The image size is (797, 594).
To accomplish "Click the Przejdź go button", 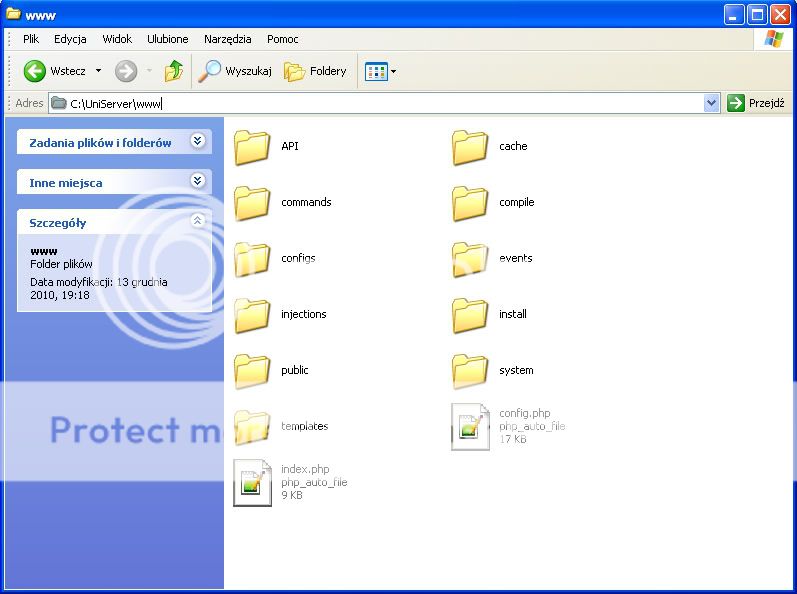I will pyautogui.click(x=756, y=103).
